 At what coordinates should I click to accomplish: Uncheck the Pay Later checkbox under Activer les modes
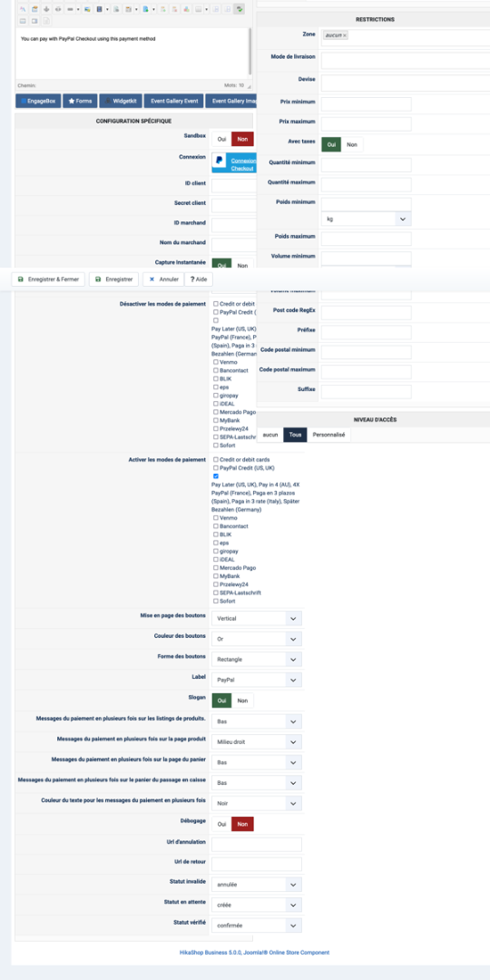216,476
